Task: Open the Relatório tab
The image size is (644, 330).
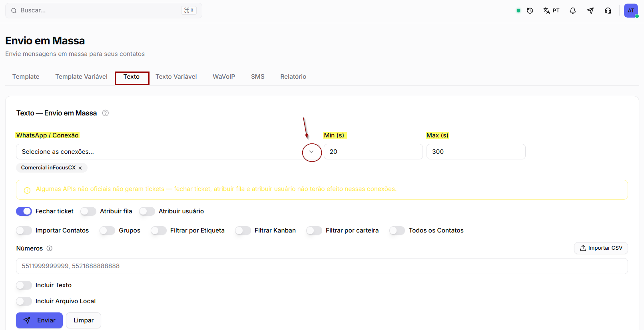Action: 293,77
